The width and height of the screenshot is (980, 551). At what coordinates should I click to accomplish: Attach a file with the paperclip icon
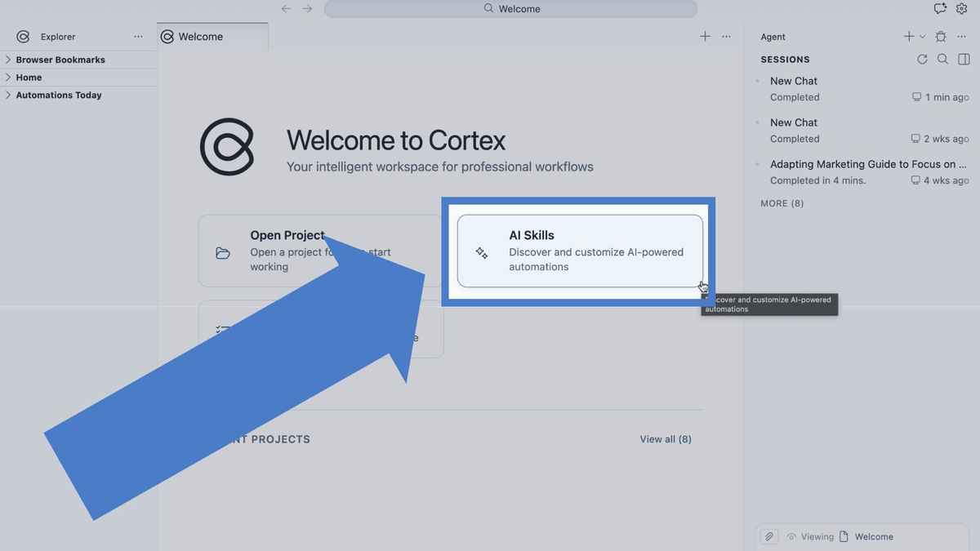click(769, 536)
